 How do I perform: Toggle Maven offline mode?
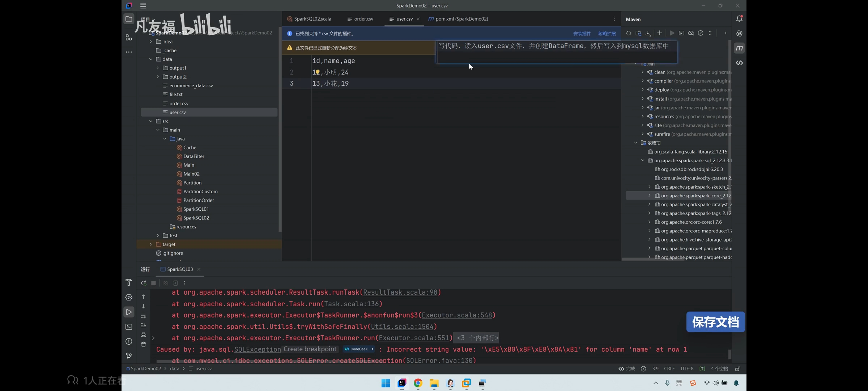pos(691,33)
